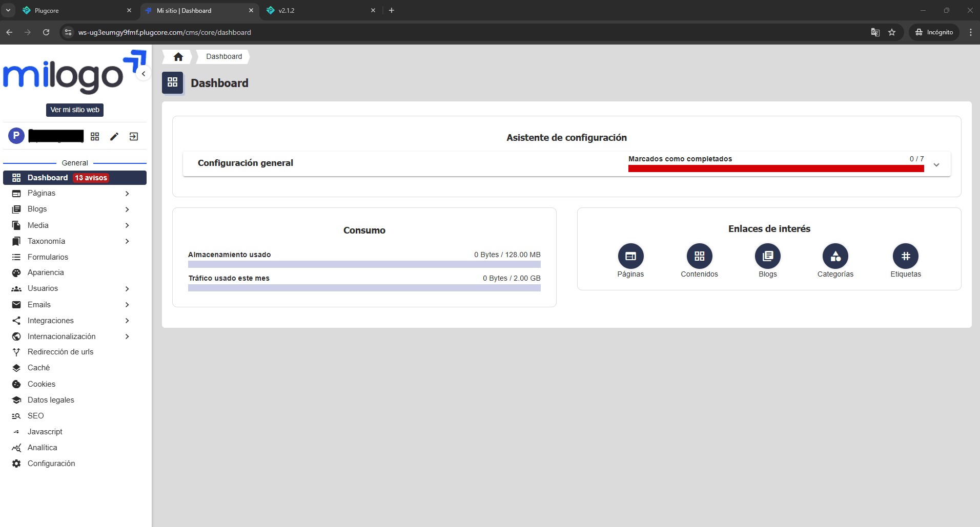Click the 0 Bytes / 2.00 GB value

[512, 278]
